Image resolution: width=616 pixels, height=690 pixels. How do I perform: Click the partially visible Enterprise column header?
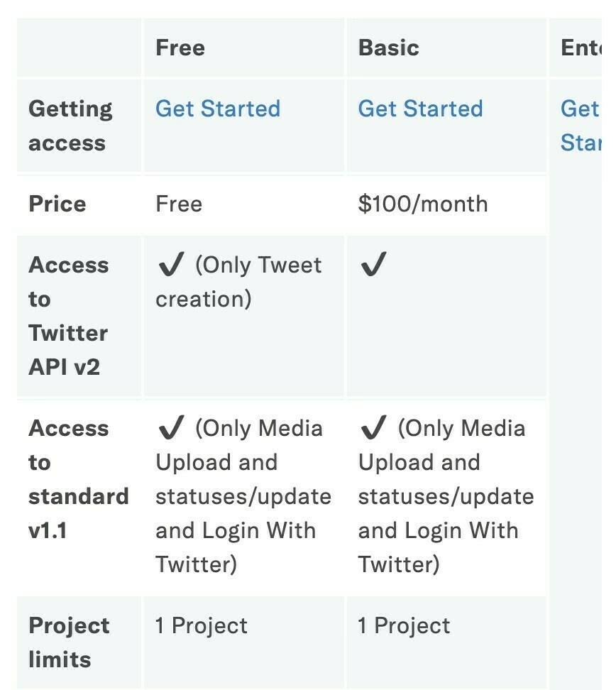pyautogui.click(x=581, y=48)
